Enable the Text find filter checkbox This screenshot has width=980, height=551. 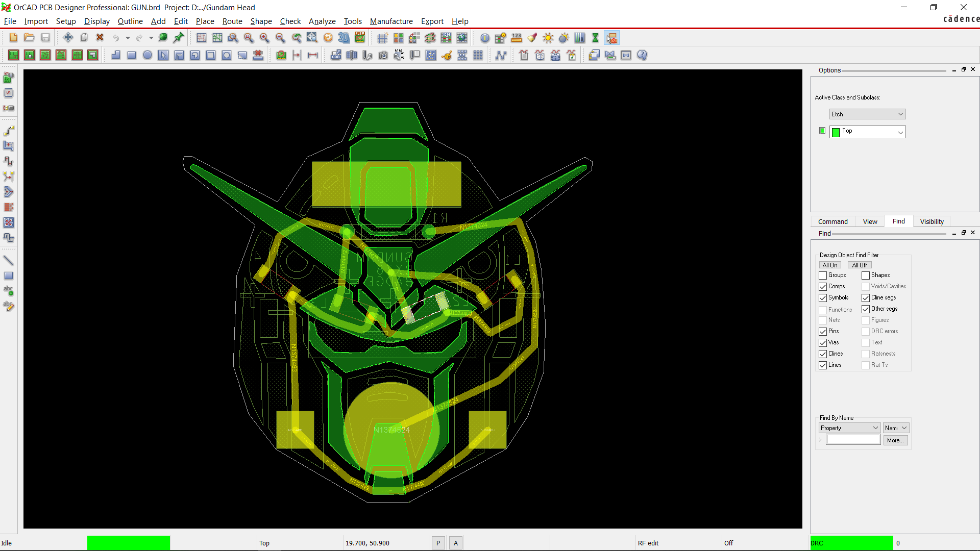[x=865, y=342]
